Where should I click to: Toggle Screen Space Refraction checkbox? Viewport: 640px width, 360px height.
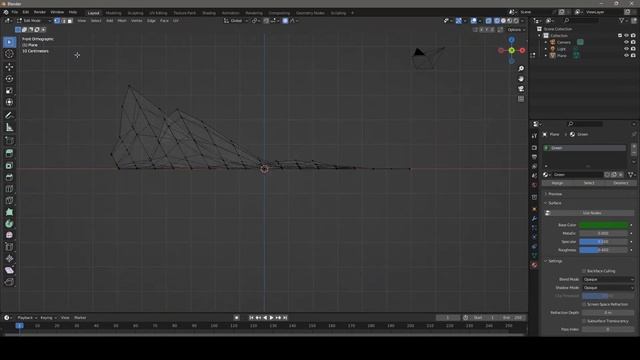(x=584, y=304)
